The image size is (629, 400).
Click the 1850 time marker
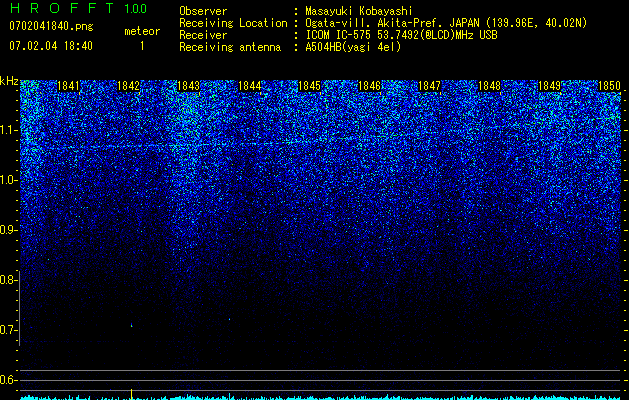609,86
